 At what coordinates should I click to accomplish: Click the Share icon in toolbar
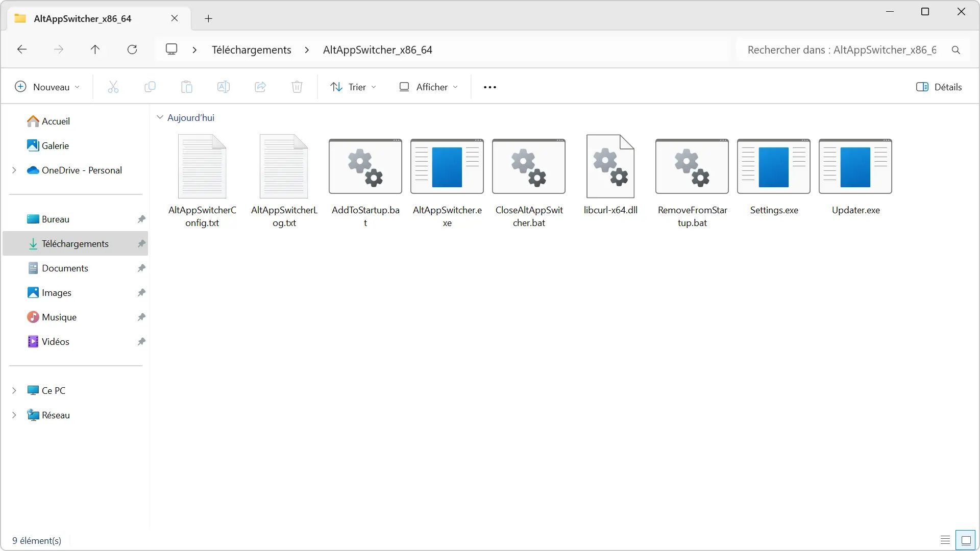pos(260,87)
